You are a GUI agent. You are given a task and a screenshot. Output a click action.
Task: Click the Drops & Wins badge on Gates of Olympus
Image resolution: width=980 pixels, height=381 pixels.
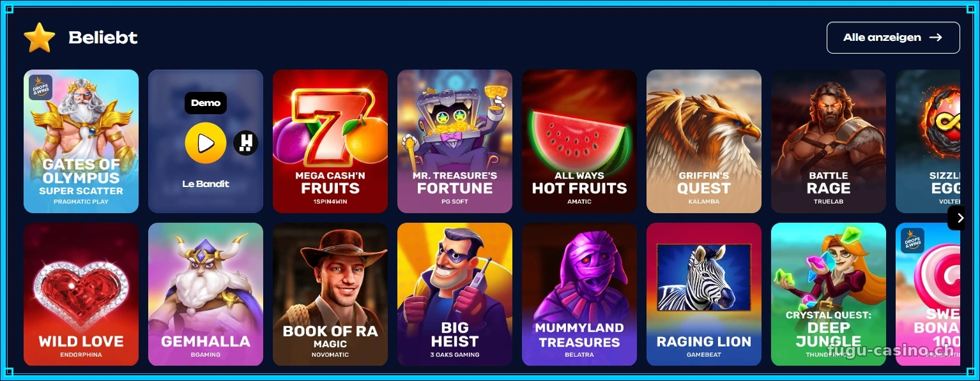pyautogui.click(x=40, y=87)
